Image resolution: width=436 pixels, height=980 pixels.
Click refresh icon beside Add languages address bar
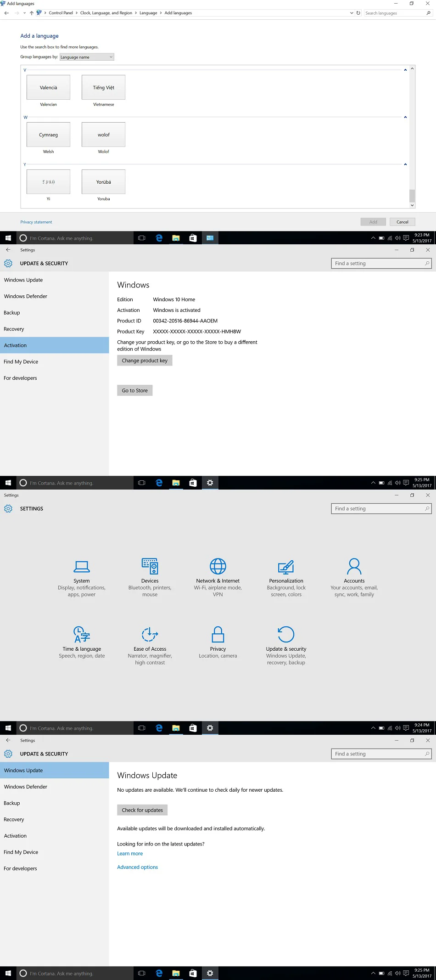click(x=358, y=13)
